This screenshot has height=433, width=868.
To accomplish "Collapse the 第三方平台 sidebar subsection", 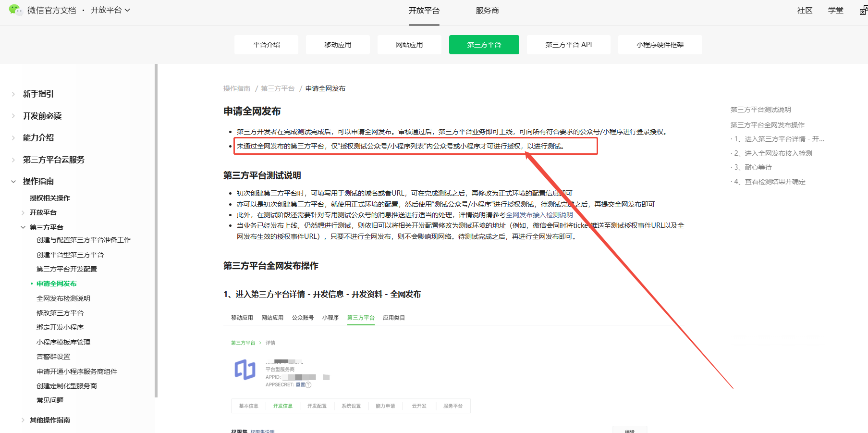I will pyautogui.click(x=47, y=227).
